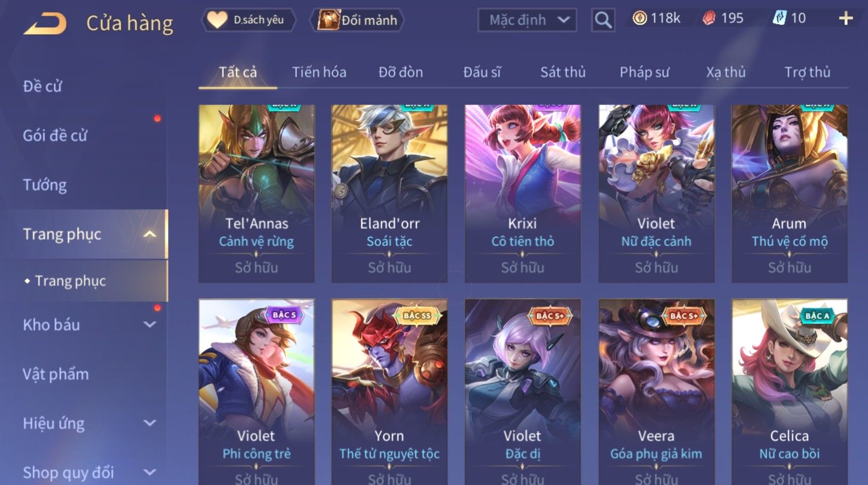Tap the gold coin 118k currency icon

(x=639, y=19)
